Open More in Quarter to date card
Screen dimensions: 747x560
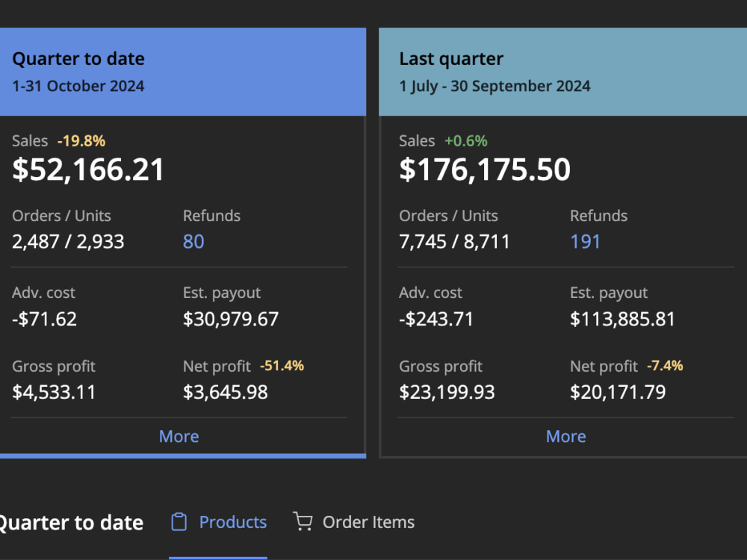pyautogui.click(x=179, y=436)
